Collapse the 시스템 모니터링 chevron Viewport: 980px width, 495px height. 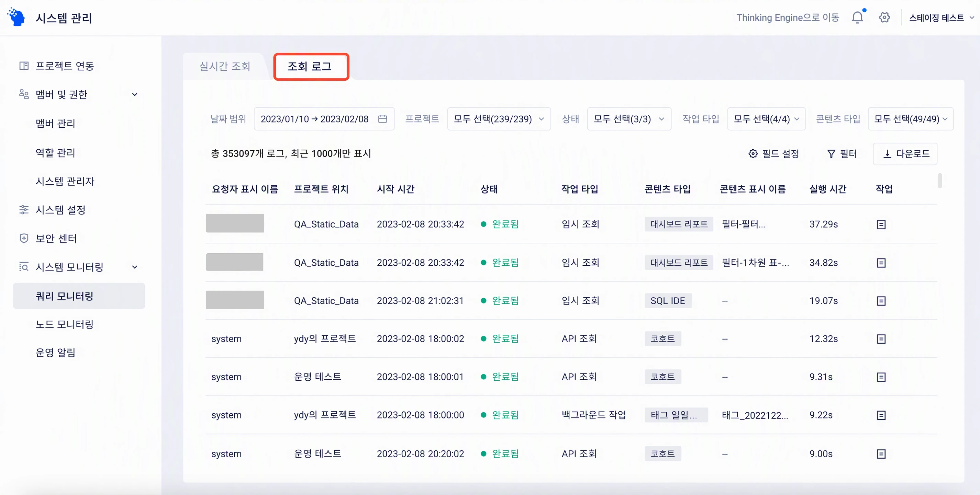click(x=135, y=267)
